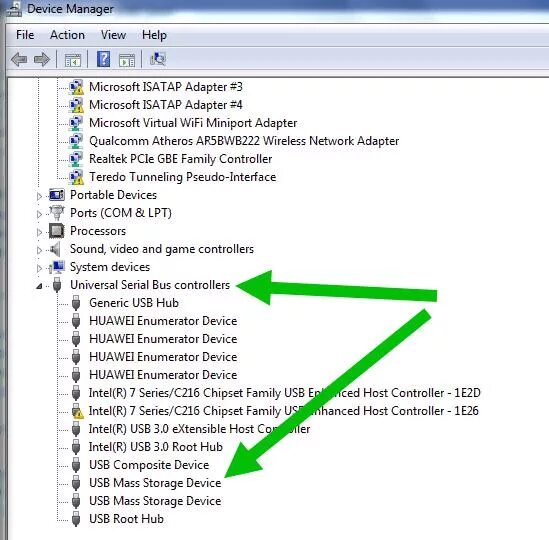Open the File menu
Viewport: 549px width, 540px height.
click(25, 35)
